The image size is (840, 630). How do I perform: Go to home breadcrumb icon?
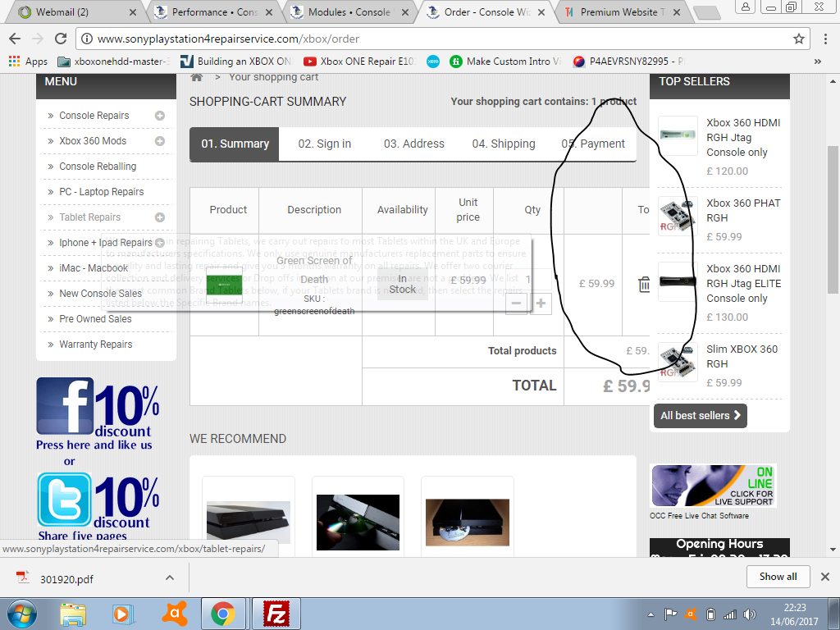197,77
